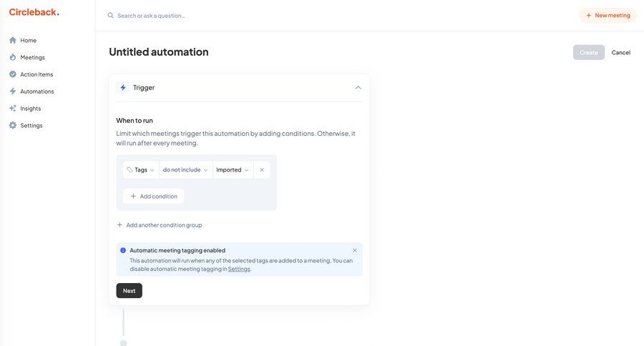
Task: Start a New meeting
Action: 608,15
